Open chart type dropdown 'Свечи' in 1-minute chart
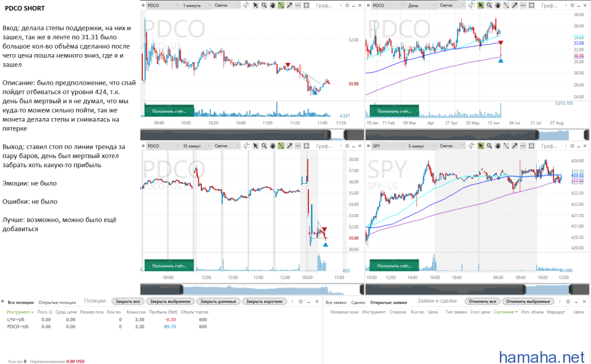The image size is (591, 364). 226,6
